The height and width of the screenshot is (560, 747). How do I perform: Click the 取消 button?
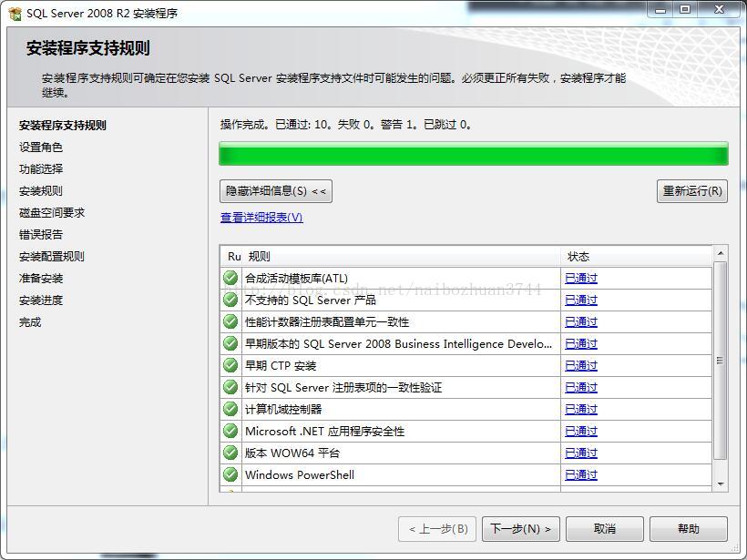click(605, 529)
